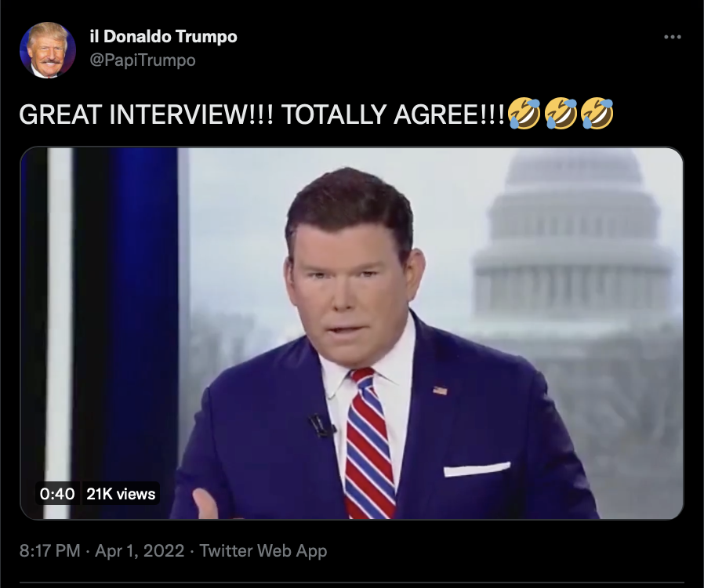Select the TOTALLY AGREE text in the tweet
Screen dimensions: 704x588
[x=394, y=114]
